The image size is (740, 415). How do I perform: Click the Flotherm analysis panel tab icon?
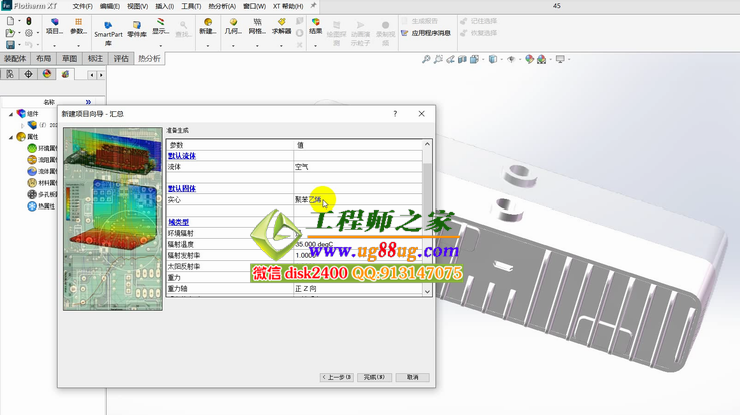pos(65,74)
